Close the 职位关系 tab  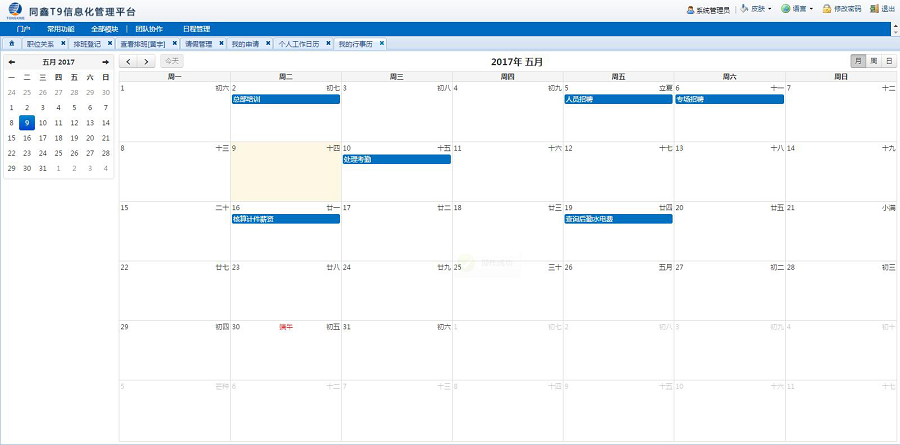(x=63, y=44)
